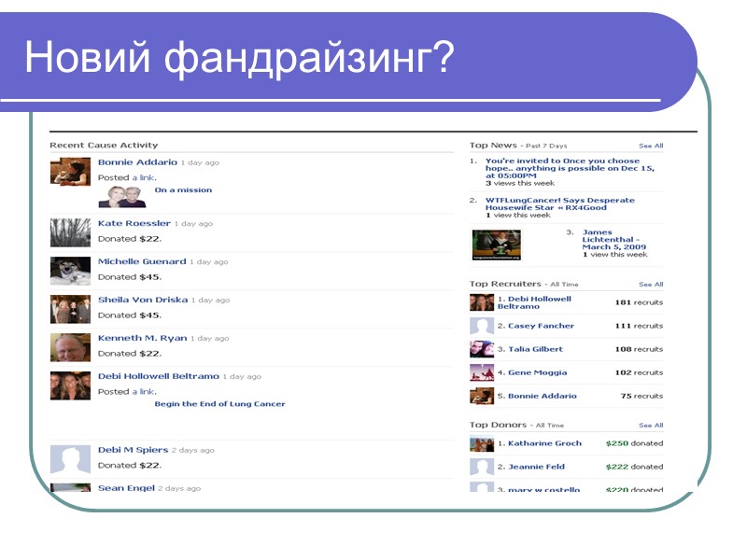Screen dimensions: 747x560
Task: Open top recruiter Debi Hollowell Beltramo link
Action: tap(534, 302)
